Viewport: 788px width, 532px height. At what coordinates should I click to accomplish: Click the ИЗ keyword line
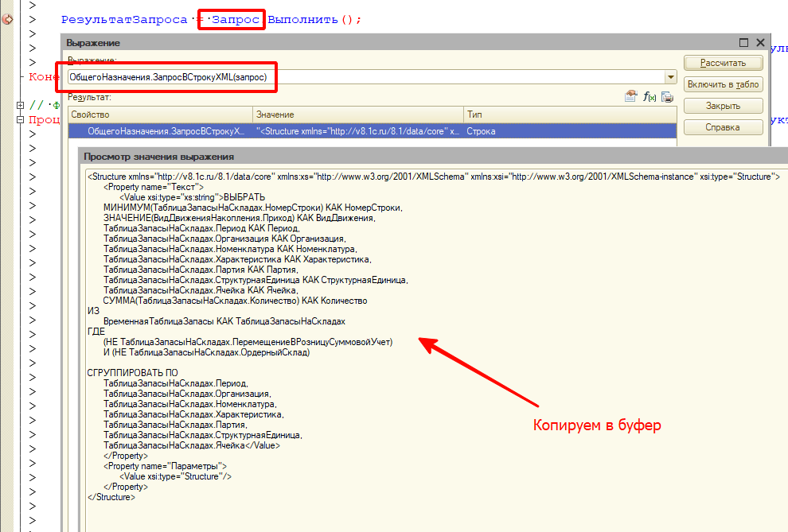point(93,311)
